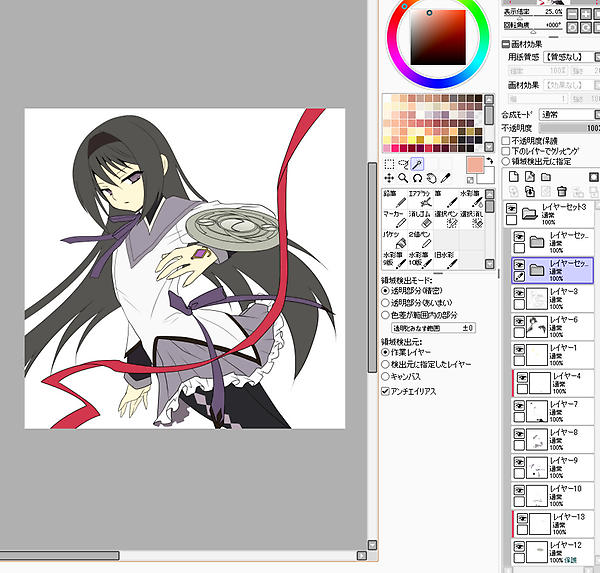The image size is (600, 573).
Task: Select 透明部分(あいまい) detection mode
Action: pyautogui.click(x=385, y=303)
